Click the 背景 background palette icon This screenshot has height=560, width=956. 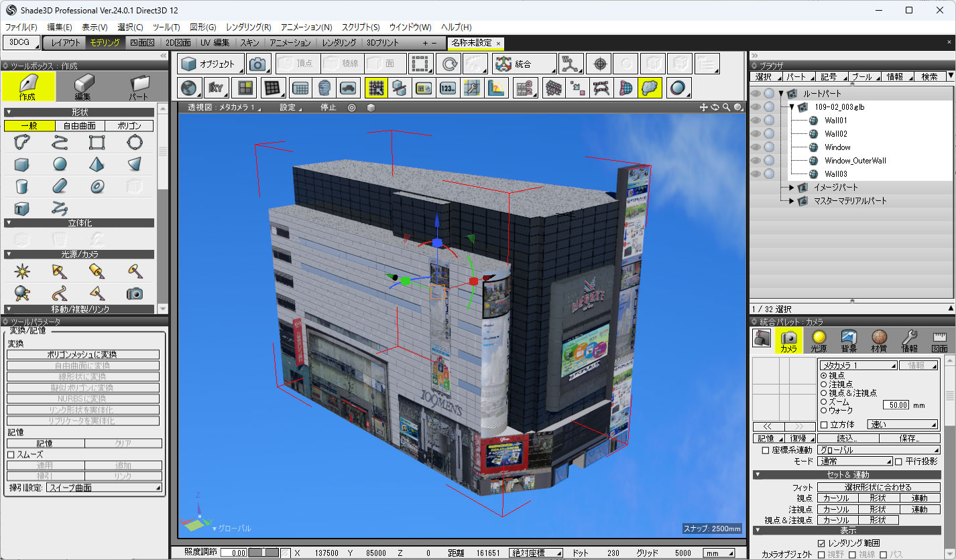coord(849,342)
